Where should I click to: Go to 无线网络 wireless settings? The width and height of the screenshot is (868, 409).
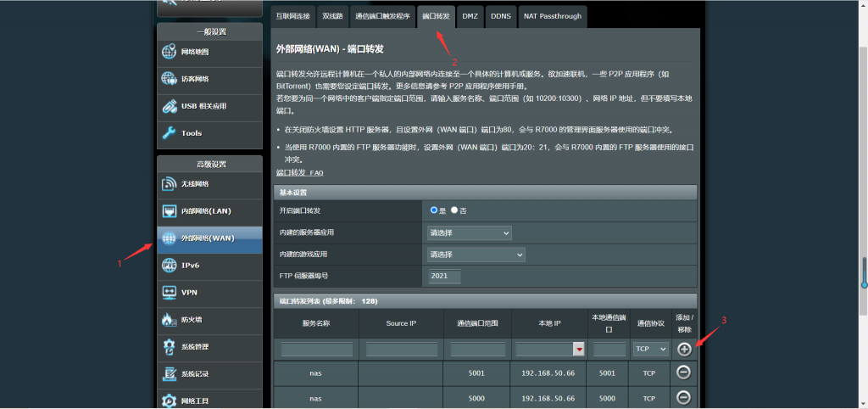coord(209,184)
